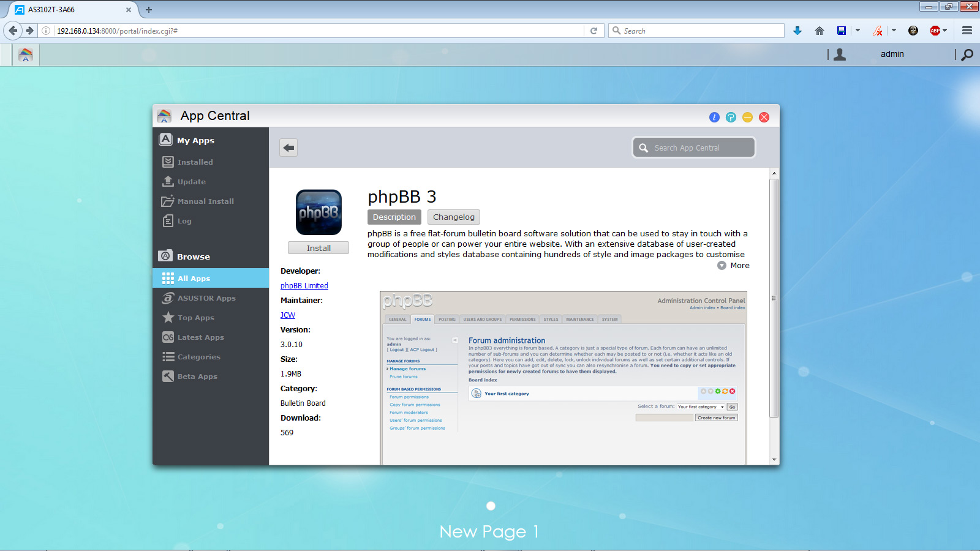Close the AS3102T-3A66 tab
980x551 pixels.
click(x=129, y=10)
